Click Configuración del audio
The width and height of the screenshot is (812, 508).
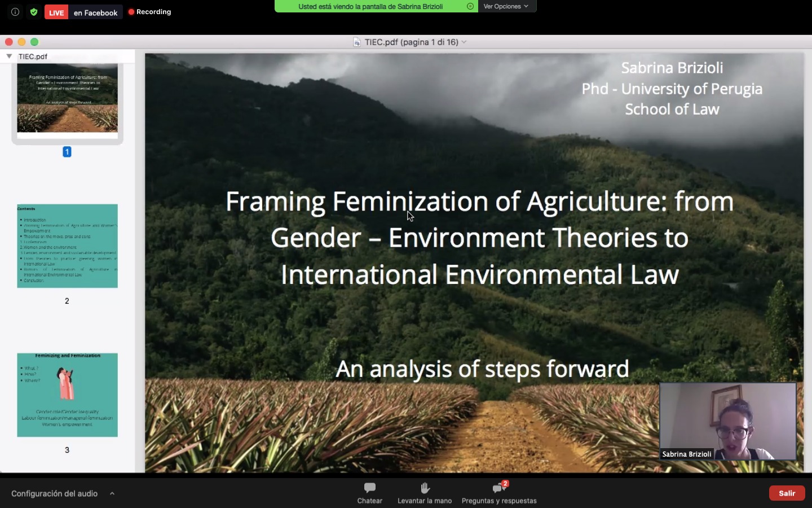(55, 493)
